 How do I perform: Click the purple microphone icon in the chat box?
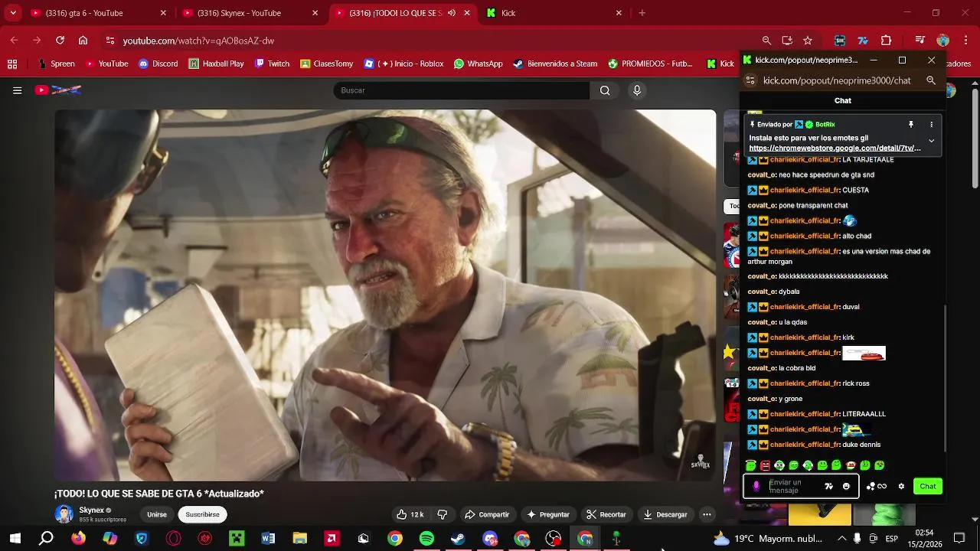756,486
